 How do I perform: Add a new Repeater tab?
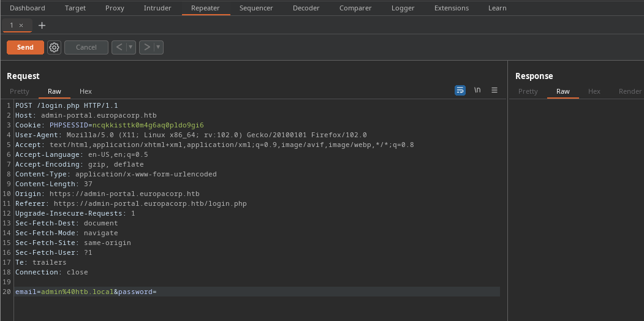click(x=42, y=26)
